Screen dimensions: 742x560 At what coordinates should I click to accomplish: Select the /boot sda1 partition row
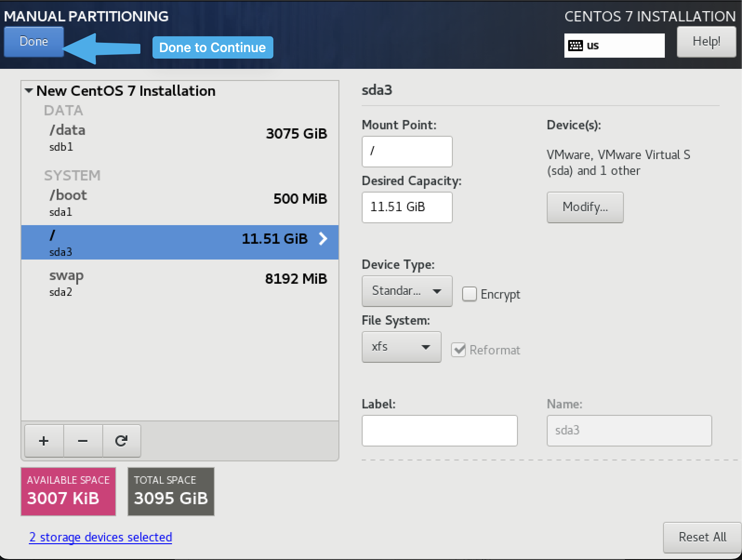(x=180, y=203)
